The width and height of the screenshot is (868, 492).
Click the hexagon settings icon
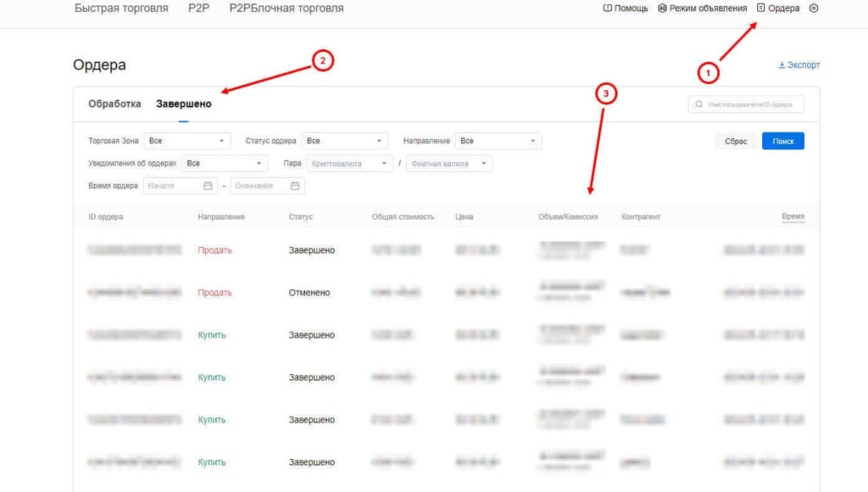[x=814, y=8]
